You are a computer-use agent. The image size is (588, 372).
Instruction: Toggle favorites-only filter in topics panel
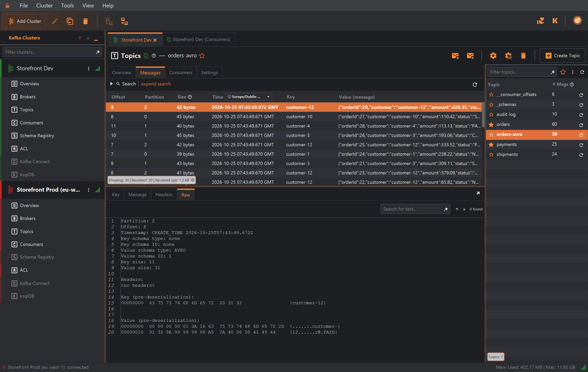pyautogui.click(x=563, y=72)
